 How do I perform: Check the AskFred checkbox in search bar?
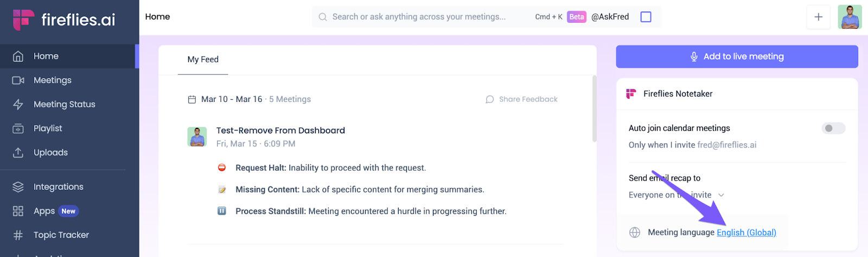point(646,17)
